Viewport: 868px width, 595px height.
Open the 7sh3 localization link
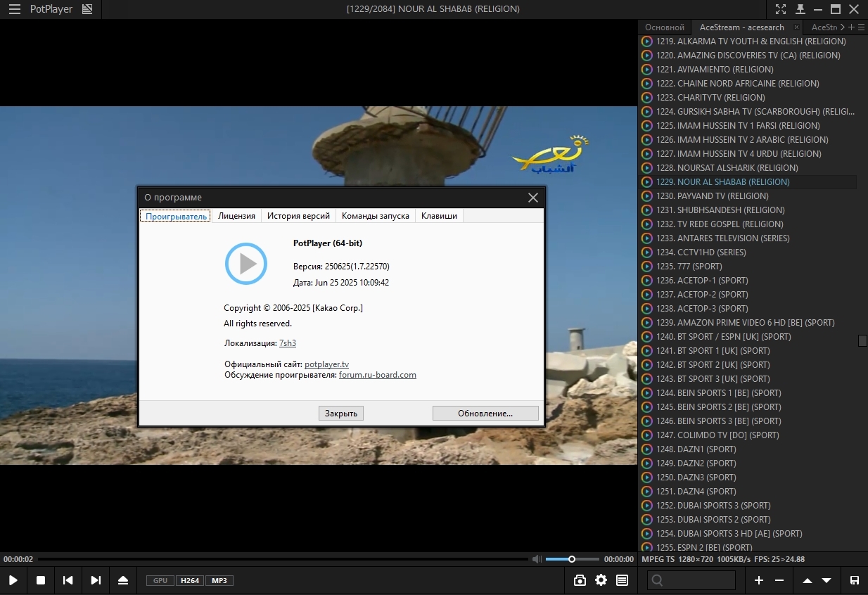288,343
